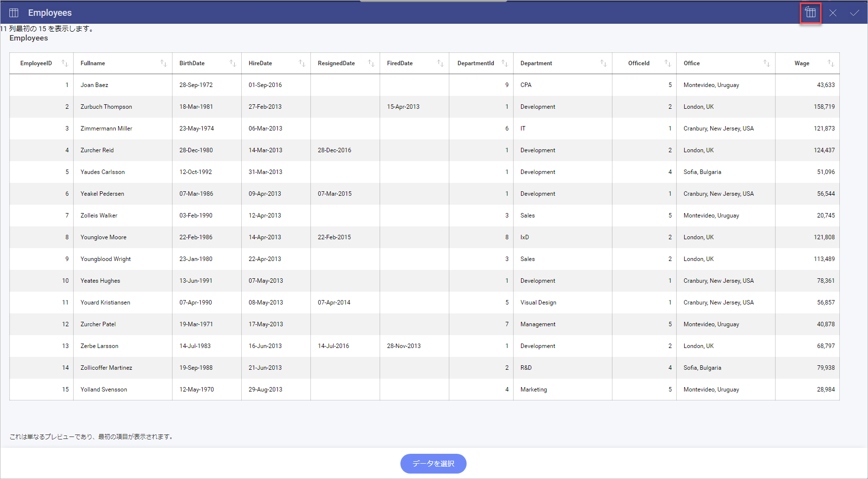The image size is (868, 479).
Task: Sort by Wage column arrows
Action: point(831,63)
